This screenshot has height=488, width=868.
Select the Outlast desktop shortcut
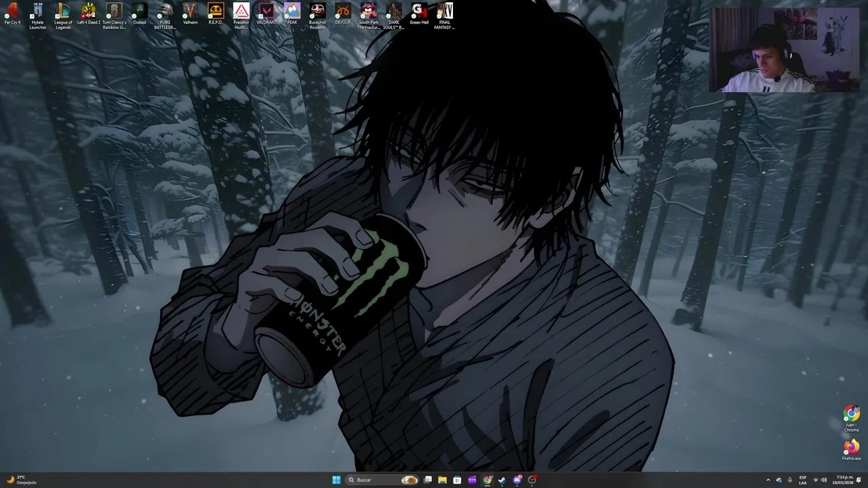139,14
